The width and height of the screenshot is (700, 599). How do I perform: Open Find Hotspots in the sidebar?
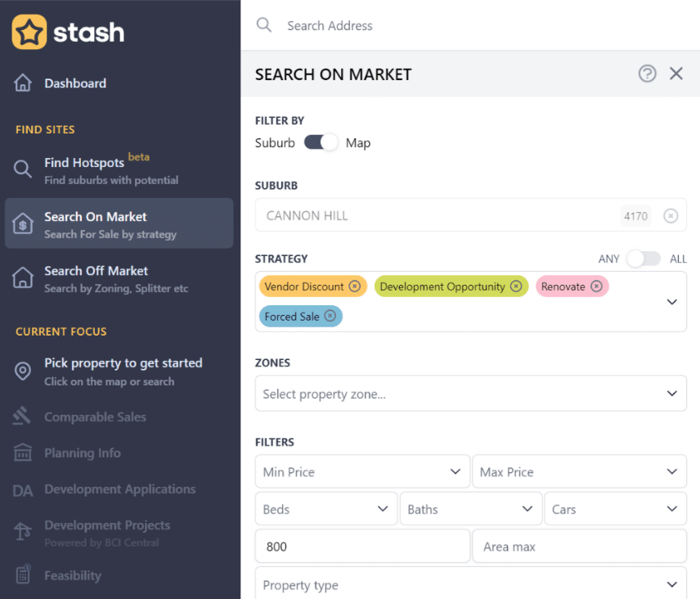click(x=84, y=163)
